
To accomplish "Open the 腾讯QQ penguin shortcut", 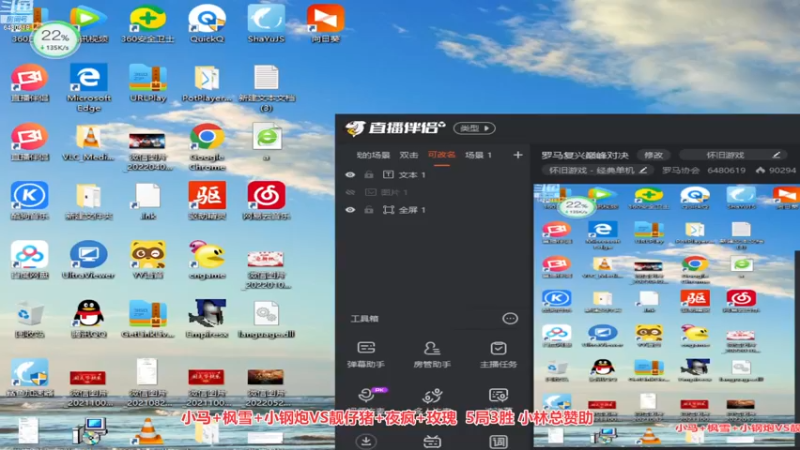I will pos(88,319).
